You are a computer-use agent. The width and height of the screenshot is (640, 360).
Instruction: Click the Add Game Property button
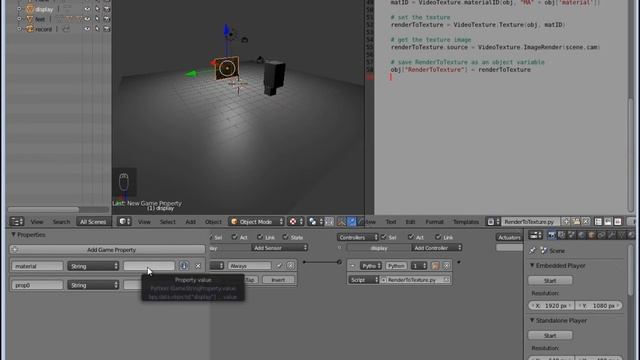point(107,249)
